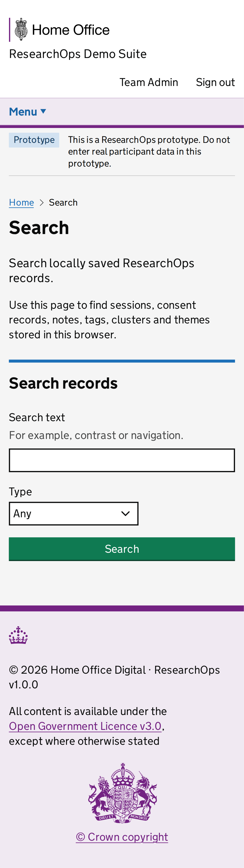Screen dimensions: 244x868
Task: Sign out of the account
Action: pyautogui.click(x=215, y=82)
